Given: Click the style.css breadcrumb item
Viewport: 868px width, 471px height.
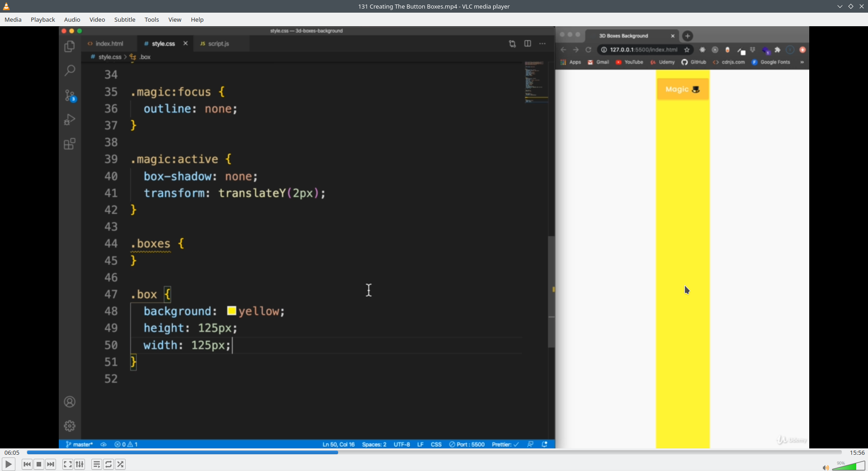Looking at the screenshot, I should click(x=110, y=57).
